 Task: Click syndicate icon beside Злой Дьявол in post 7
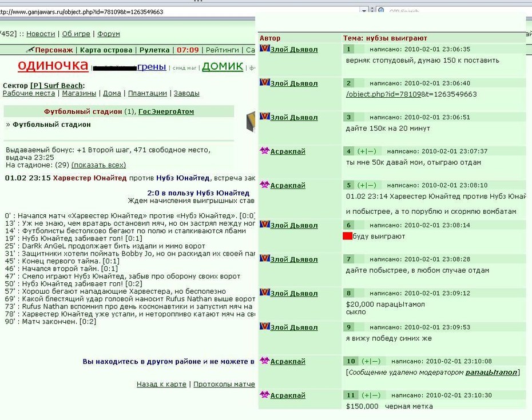point(265,258)
